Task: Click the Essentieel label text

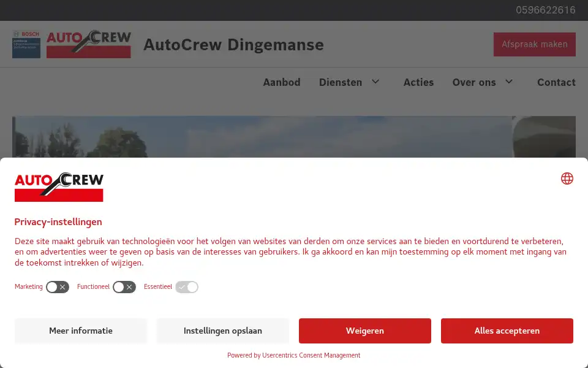Action: pyautogui.click(x=158, y=286)
